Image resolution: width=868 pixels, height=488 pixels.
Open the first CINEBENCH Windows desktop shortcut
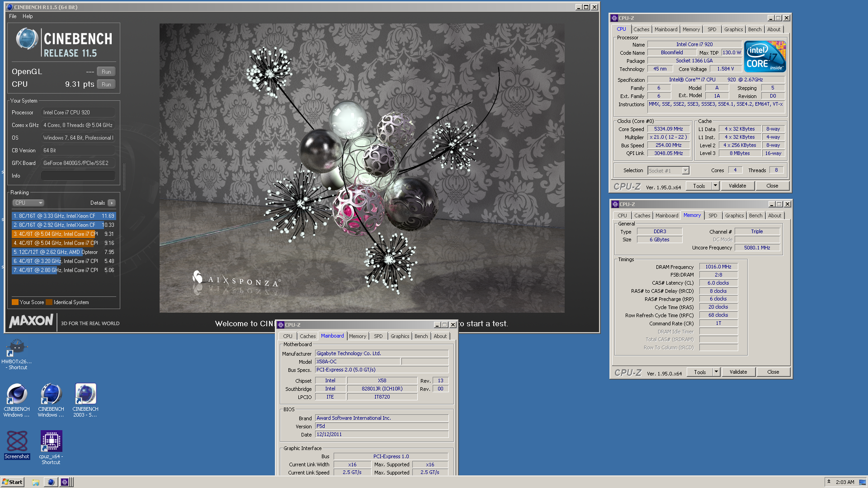click(x=17, y=400)
